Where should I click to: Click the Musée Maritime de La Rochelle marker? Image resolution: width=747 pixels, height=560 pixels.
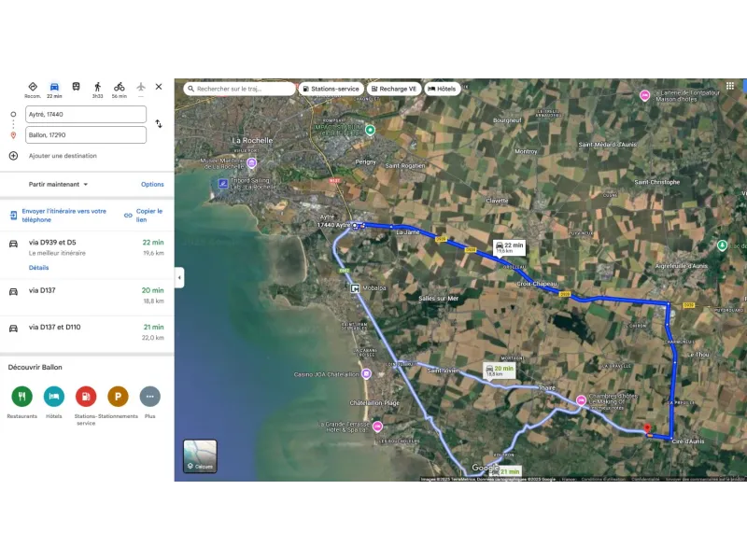coord(251,163)
